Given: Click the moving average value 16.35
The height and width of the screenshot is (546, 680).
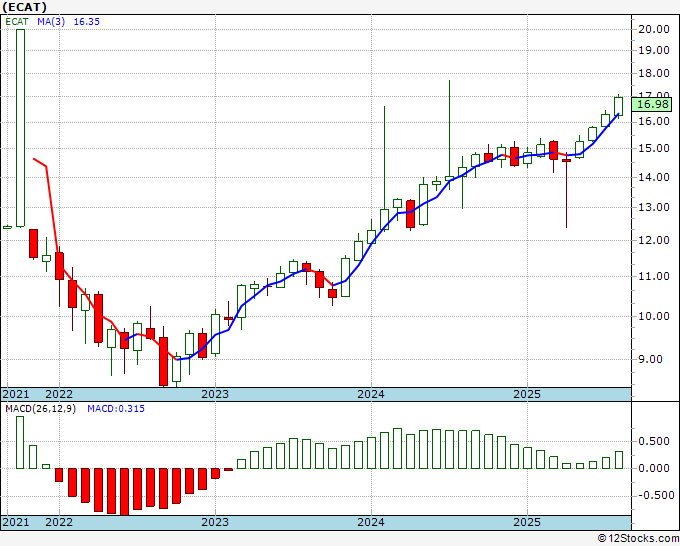Looking at the screenshot, I should pos(87,22).
